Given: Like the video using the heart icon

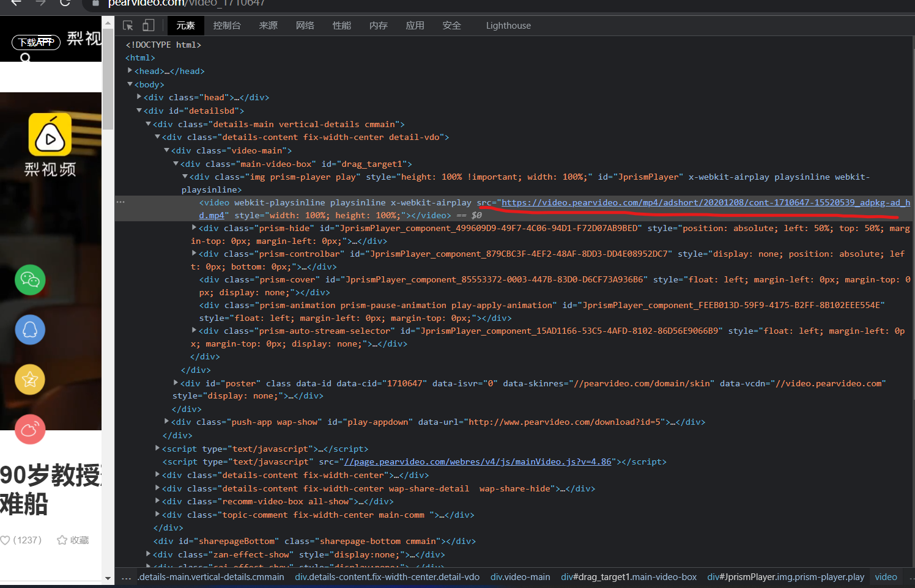Looking at the screenshot, I should coord(5,540).
